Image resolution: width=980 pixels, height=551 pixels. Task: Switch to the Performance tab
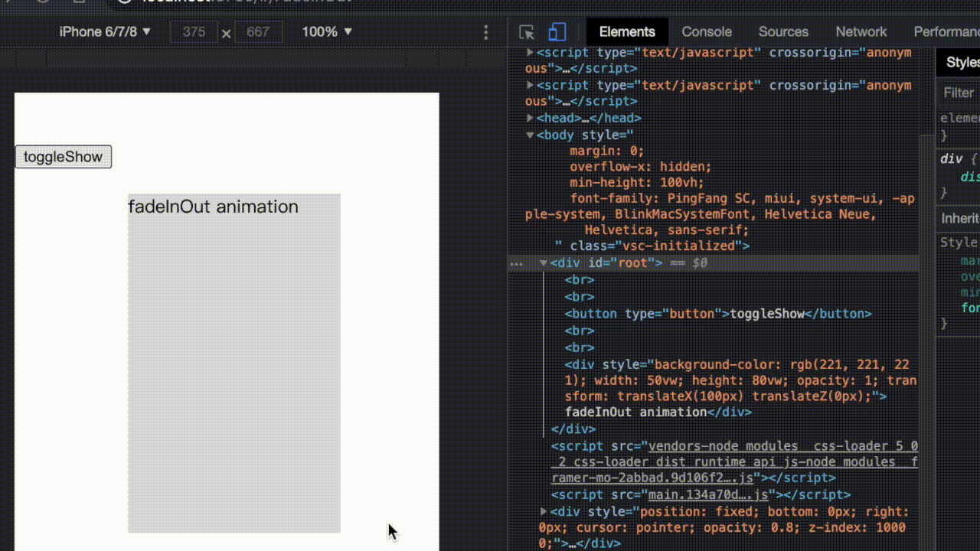tap(946, 31)
